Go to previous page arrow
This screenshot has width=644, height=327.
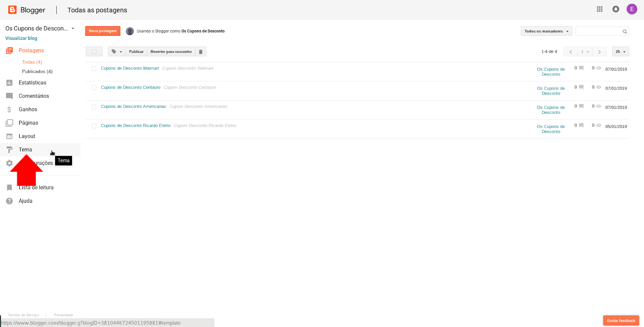point(571,51)
